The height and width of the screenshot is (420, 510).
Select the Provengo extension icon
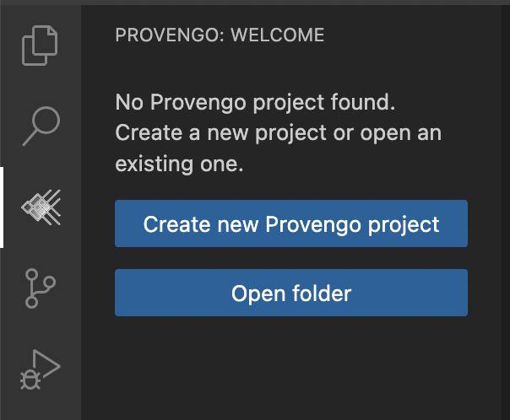coord(41,207)
